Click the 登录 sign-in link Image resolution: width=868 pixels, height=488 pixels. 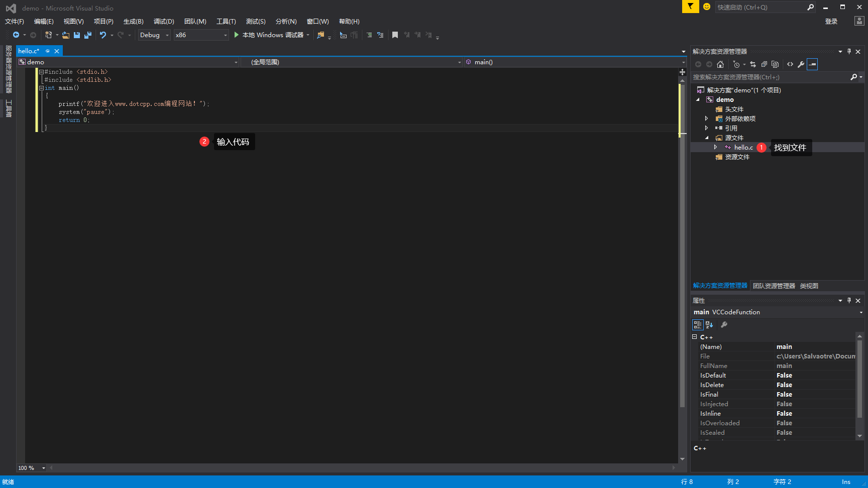click(831, 22)
